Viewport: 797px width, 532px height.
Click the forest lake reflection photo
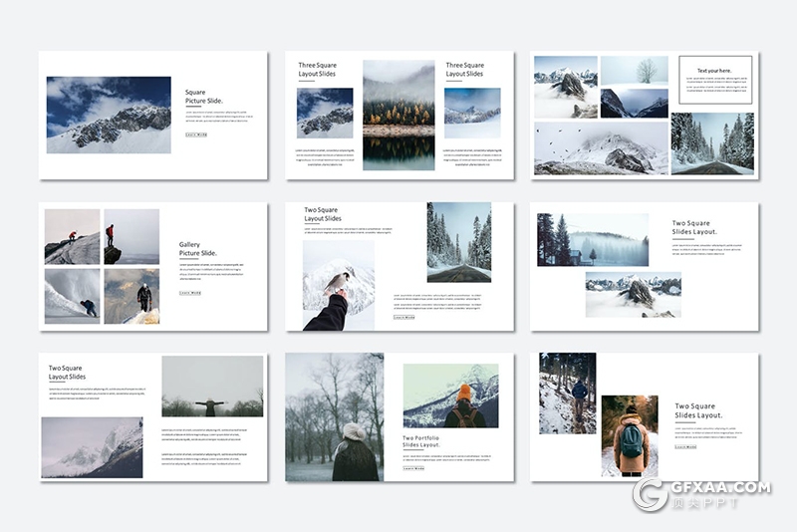pos(398,115)
